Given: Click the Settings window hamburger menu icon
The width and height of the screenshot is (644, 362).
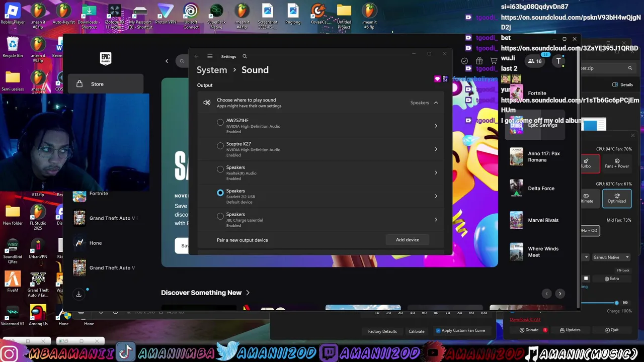Looking at the screenshot, I should pos(210,56).
